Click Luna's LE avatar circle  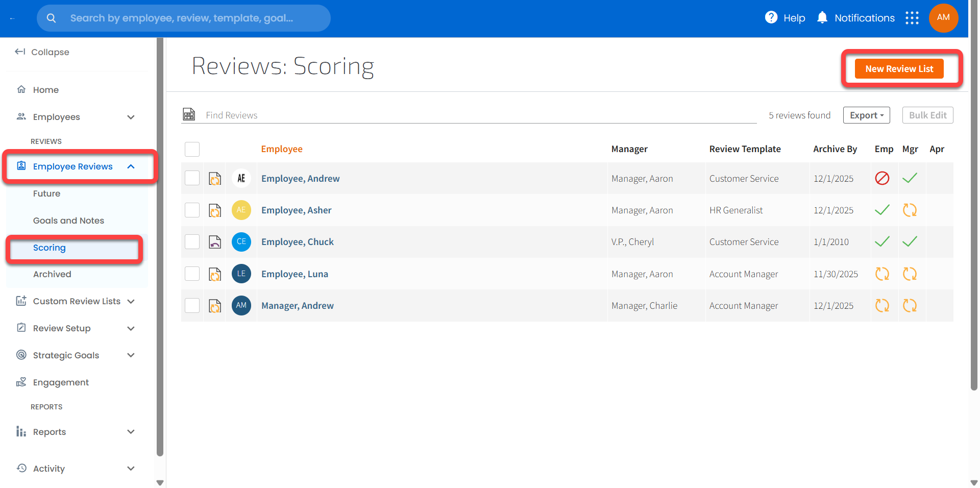coord(241,274)
